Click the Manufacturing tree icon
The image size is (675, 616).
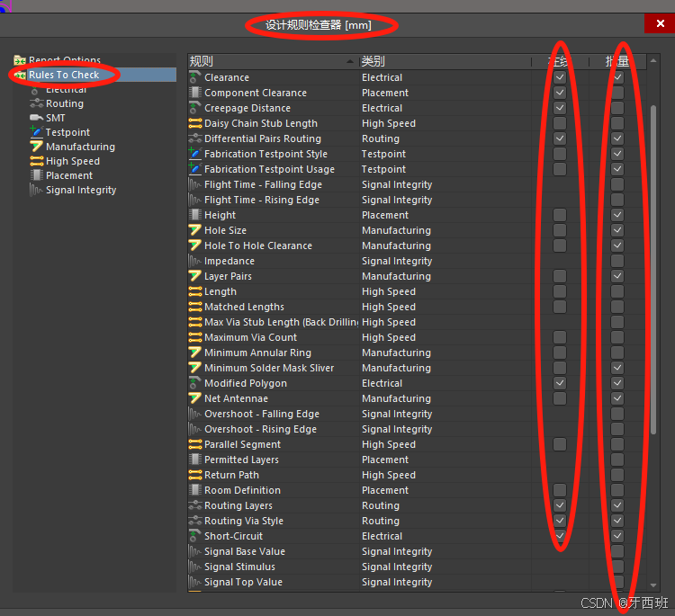[x=37, y=147]
